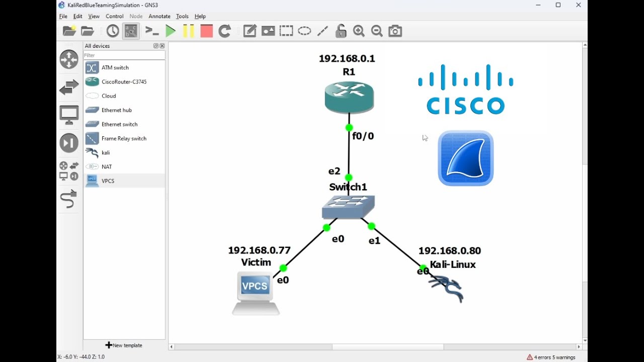Open project using the folder icon
Screen dimensions: 644x362
coord(88,31)
